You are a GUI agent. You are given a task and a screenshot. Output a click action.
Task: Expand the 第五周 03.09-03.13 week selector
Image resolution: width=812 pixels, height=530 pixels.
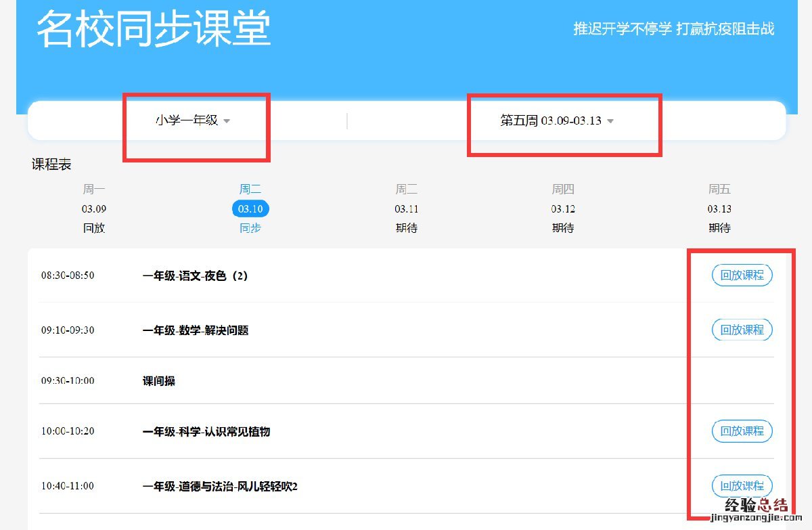(x=556, y=121)
